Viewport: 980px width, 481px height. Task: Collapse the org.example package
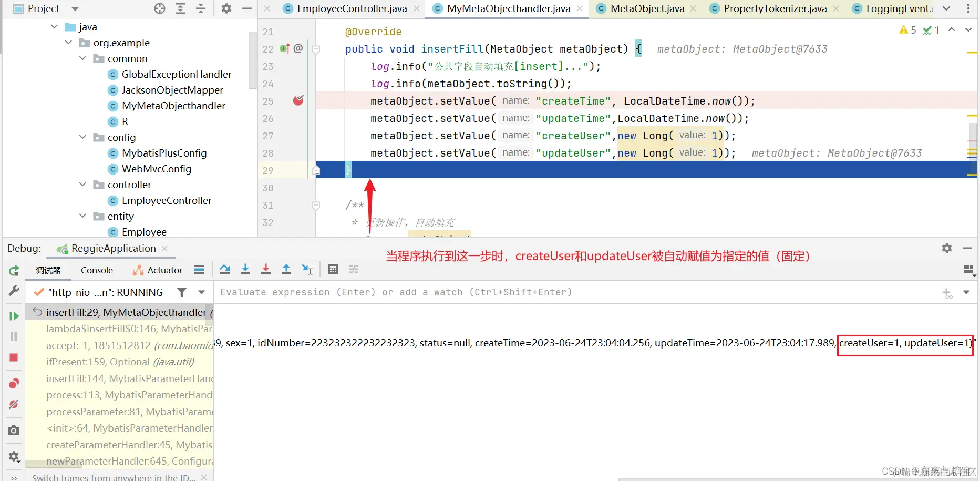click(x=68, y=42)
